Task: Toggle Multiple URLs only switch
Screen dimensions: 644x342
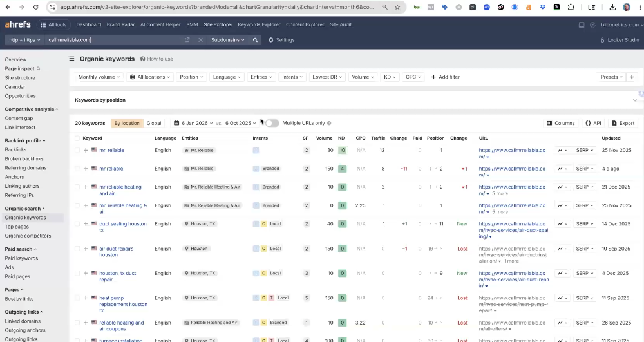Action: pyautogui.click(x=272, y=123)
